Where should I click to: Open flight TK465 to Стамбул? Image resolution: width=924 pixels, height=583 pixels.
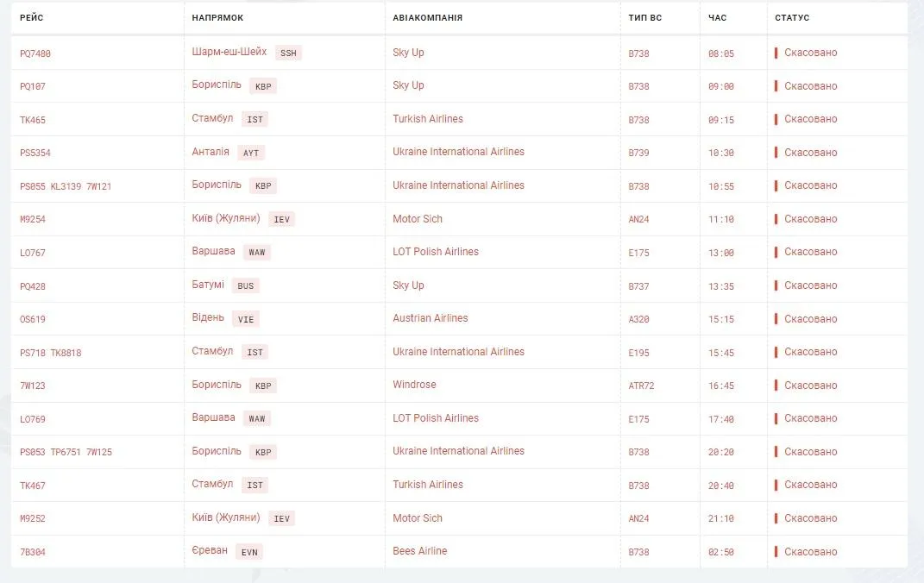(x=33, y=120)
